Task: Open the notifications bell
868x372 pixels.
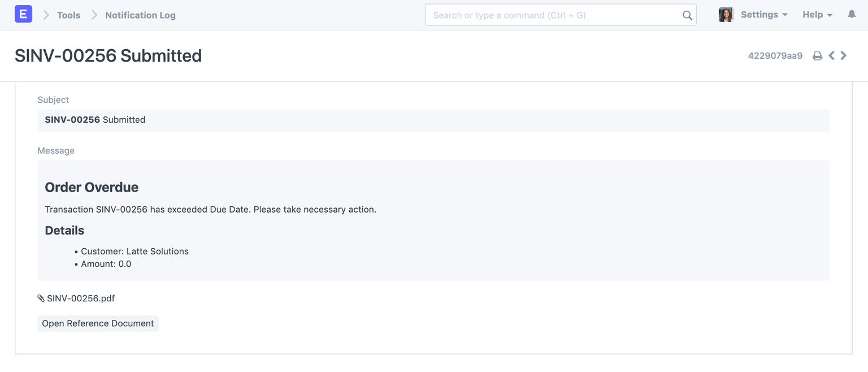Action: 852,14
